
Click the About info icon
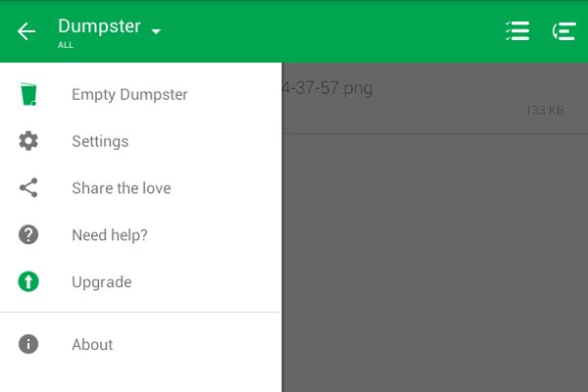click(x=28, y=344)
